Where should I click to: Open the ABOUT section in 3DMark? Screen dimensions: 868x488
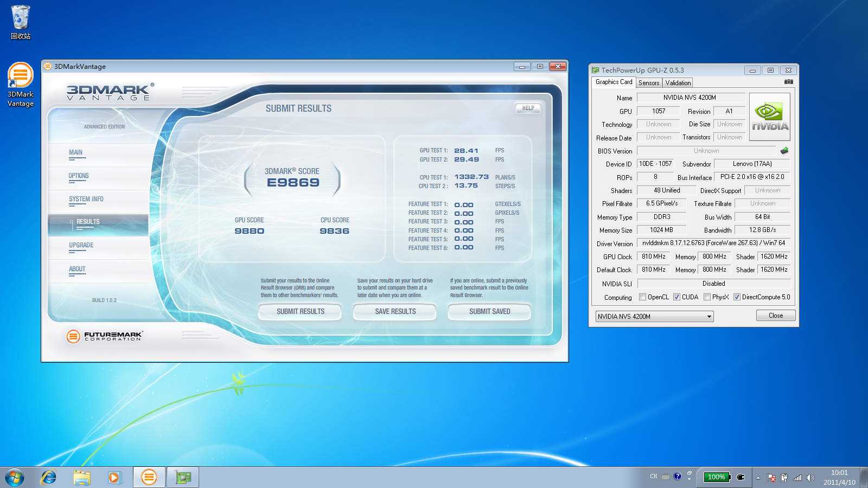tap(77, 269)
